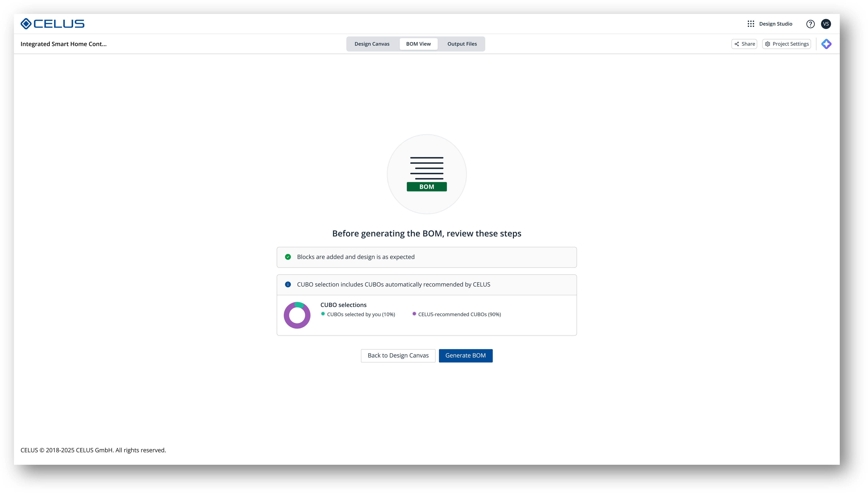Viewport: 868px width, 493px height.
Task: Switch to the Design Canvas tab
Action: [x=372, y=44]
